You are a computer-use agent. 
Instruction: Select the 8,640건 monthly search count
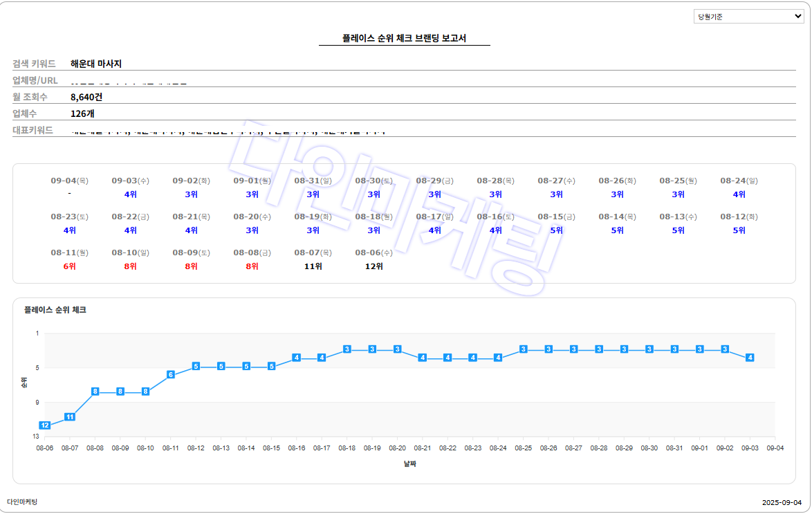(86, 97)
